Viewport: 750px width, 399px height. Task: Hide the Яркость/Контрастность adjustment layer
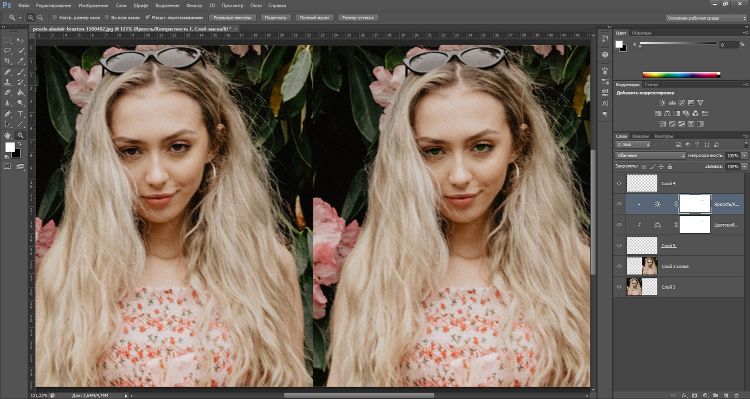point(619,204)
